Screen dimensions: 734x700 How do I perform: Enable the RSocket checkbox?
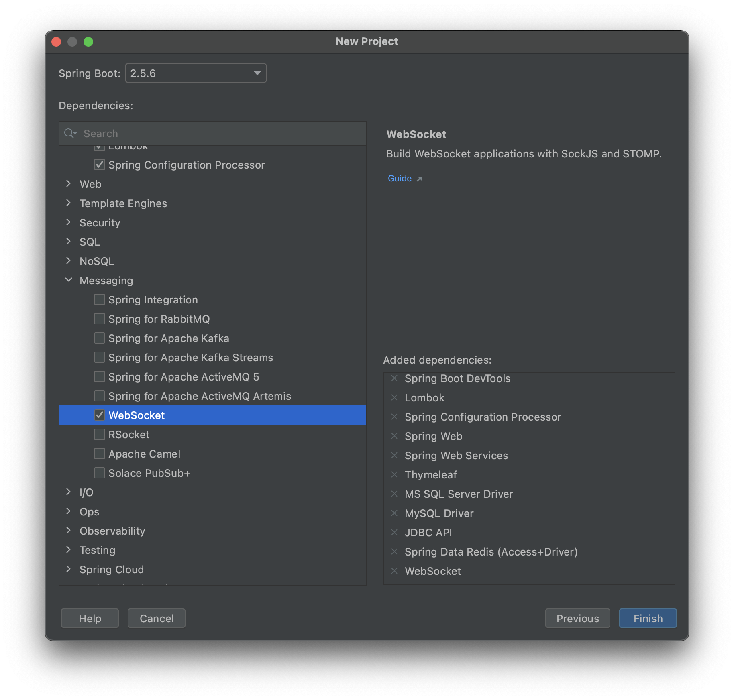[99, 434]
